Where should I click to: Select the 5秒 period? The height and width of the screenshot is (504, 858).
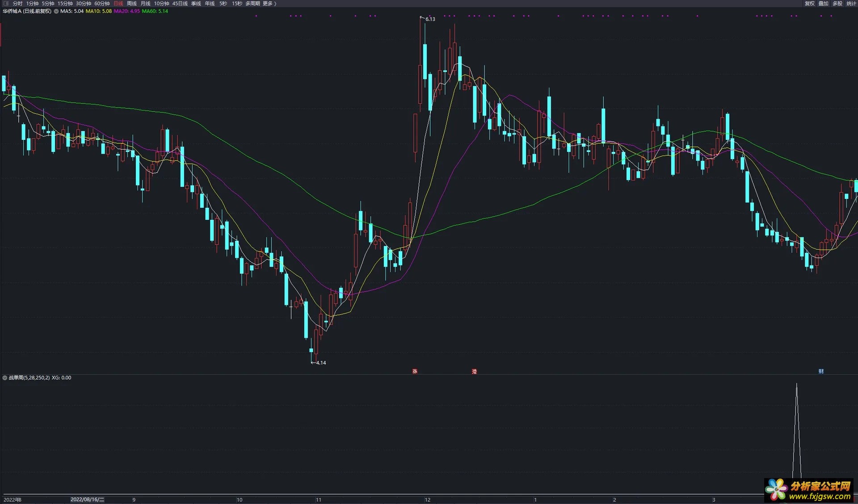[223, 4]
